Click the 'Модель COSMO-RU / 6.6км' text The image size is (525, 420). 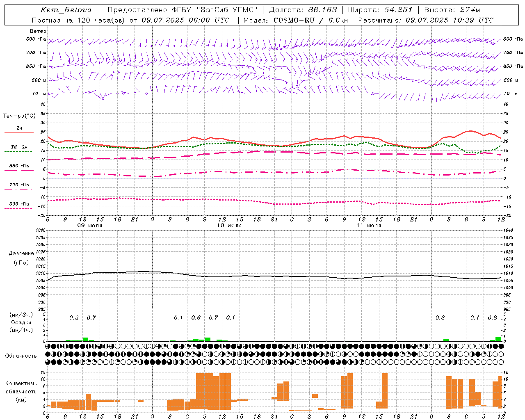[x=296, y=20]
